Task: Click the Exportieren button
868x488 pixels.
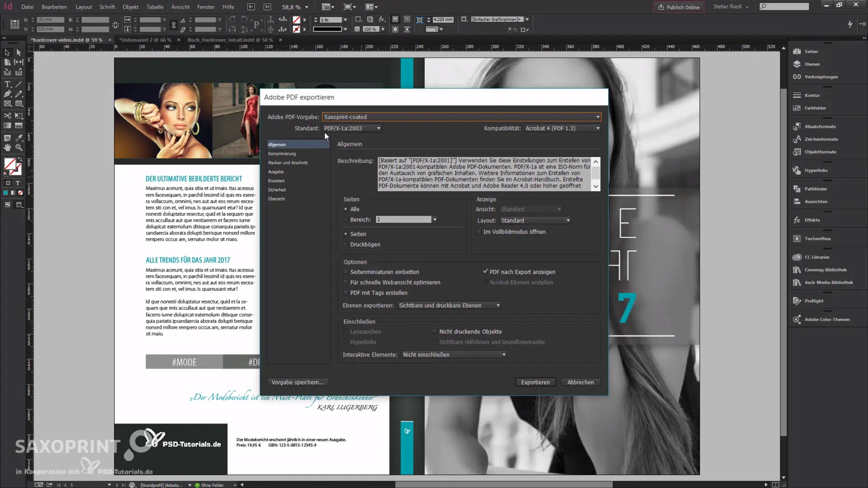Action: click(x=535, y=382)
